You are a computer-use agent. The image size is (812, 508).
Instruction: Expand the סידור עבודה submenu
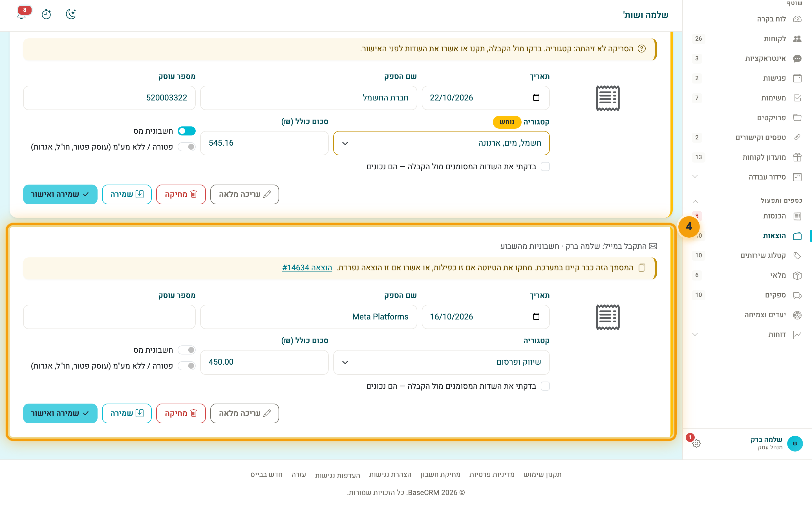tap(695, 177)
